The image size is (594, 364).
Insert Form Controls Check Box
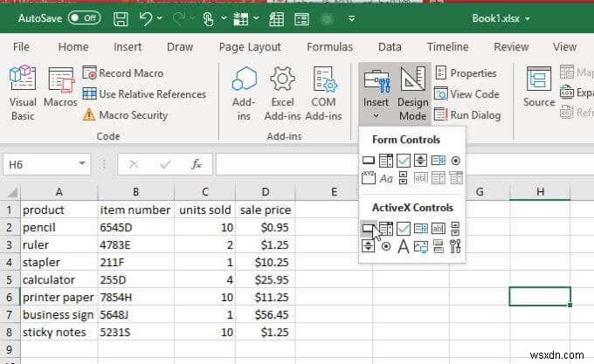point(404,161)
